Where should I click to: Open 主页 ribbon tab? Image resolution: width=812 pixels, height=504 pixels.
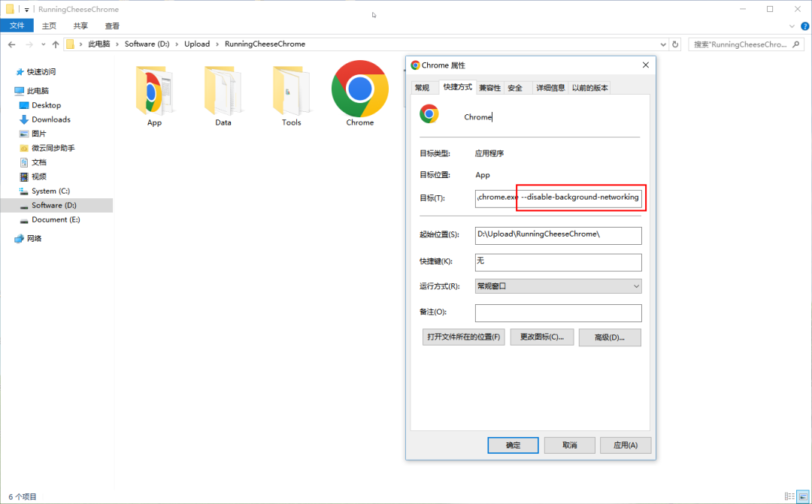49,26
